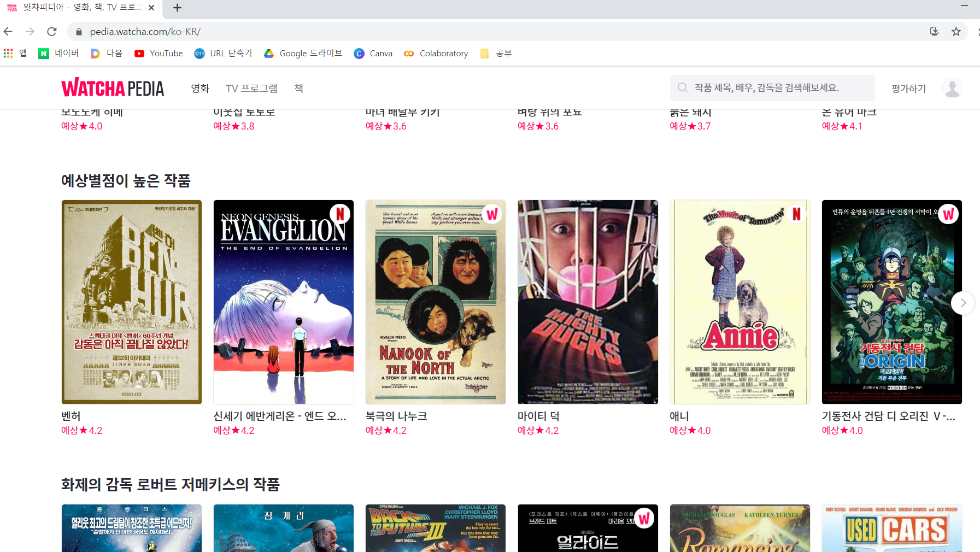
Task: Click the 평가하기 button
Action: 908,88
